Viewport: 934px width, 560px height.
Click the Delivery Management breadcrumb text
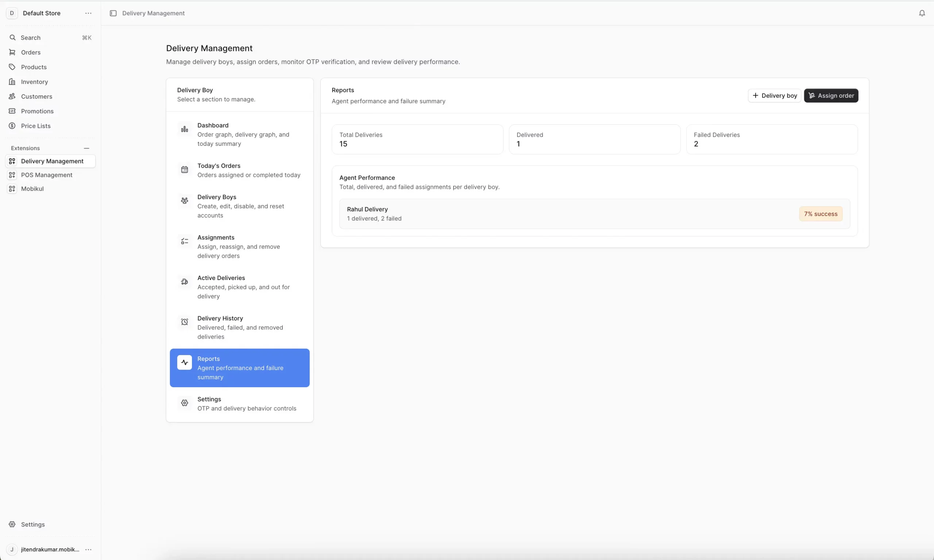153,13
